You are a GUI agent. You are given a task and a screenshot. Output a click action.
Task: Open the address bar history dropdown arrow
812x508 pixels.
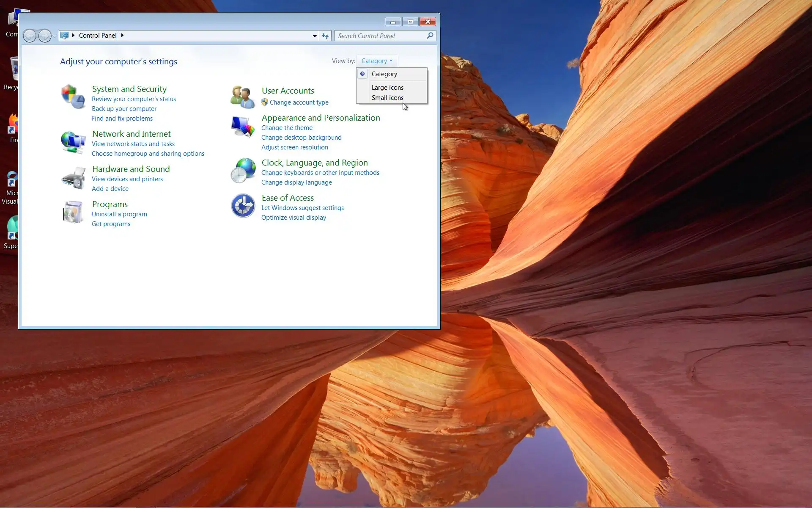pyautogui.click(x=315, y=36)
